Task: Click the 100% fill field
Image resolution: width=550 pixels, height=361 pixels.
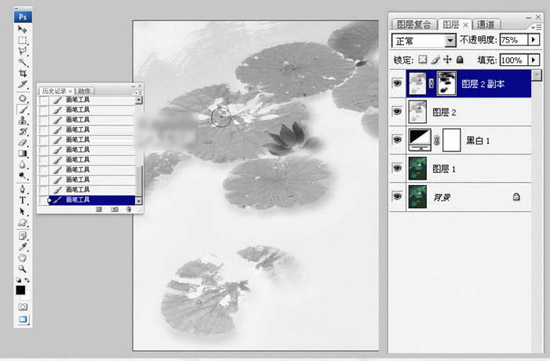Action: [514, 60]
